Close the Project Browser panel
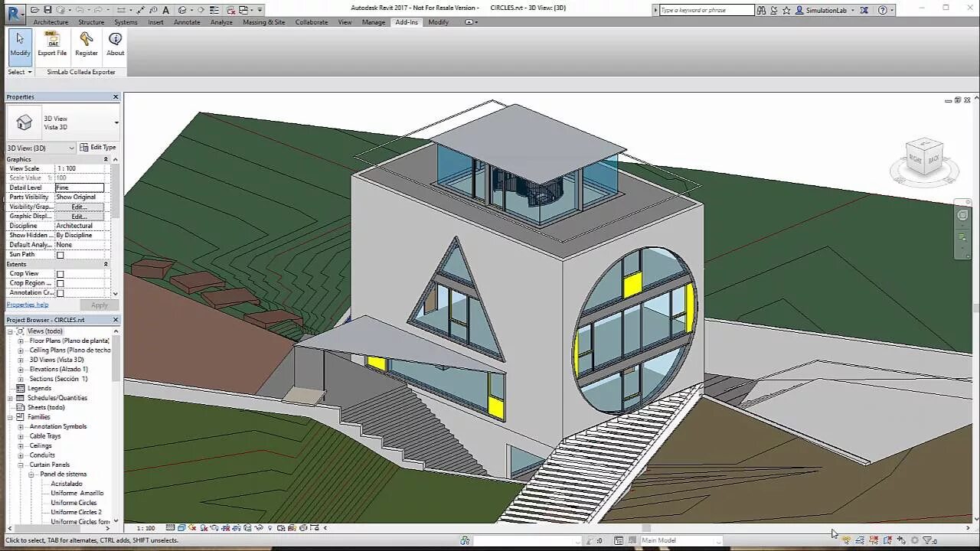 click(x=116, y=320)
